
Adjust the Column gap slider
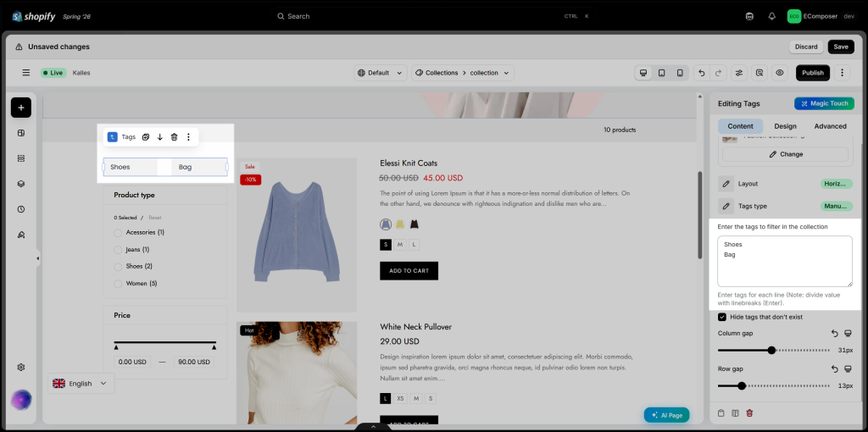coord(773,350)
